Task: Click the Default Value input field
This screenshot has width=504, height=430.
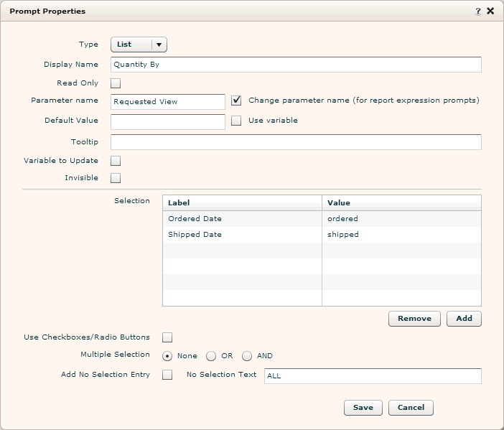Action: pos(168,122)
